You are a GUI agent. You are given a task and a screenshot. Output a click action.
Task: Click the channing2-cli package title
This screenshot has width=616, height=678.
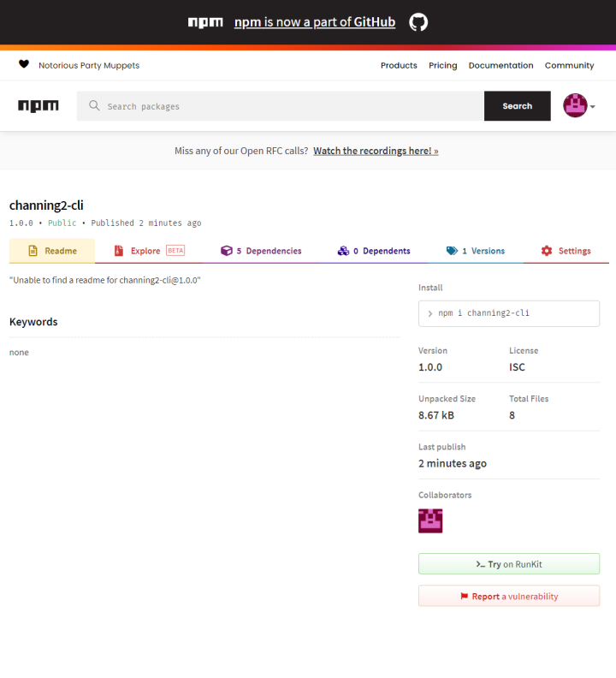tap(46, 205)
